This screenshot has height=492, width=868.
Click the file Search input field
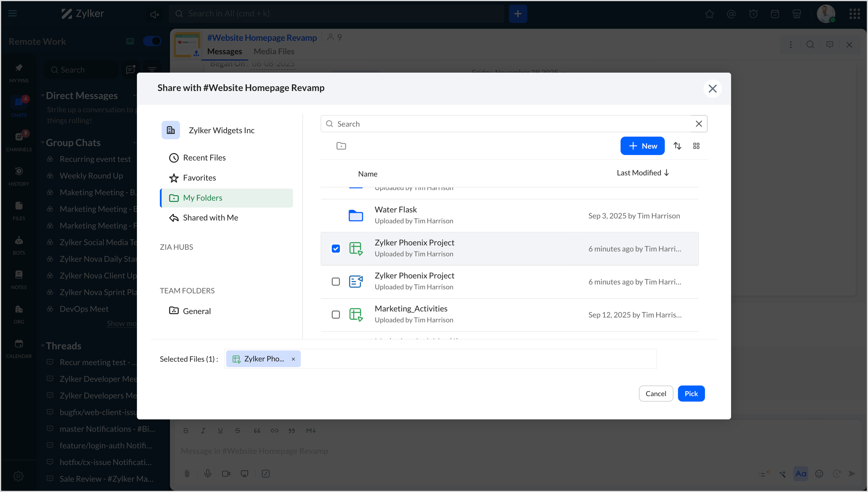point(507,124)
